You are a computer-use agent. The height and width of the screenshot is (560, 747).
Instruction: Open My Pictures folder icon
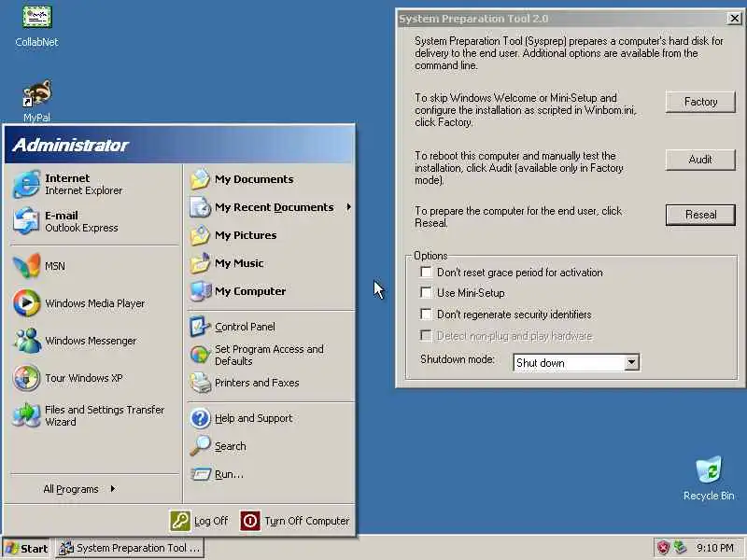pyautogui.click(x=200, y=235)
